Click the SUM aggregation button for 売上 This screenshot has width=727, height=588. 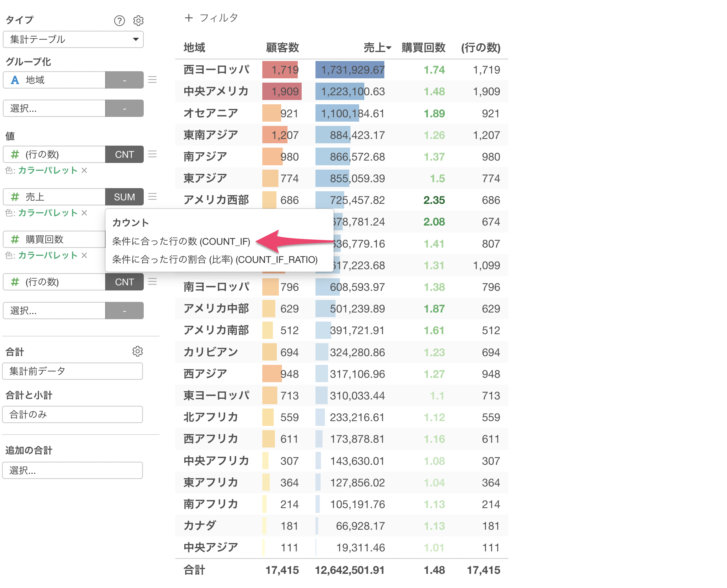(124, 197)
